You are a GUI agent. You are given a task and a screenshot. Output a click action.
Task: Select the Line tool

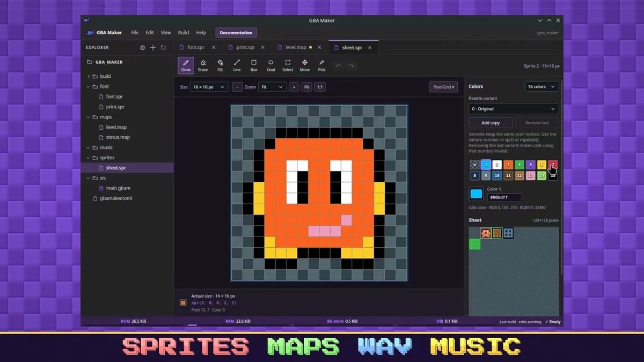point(237,65)
